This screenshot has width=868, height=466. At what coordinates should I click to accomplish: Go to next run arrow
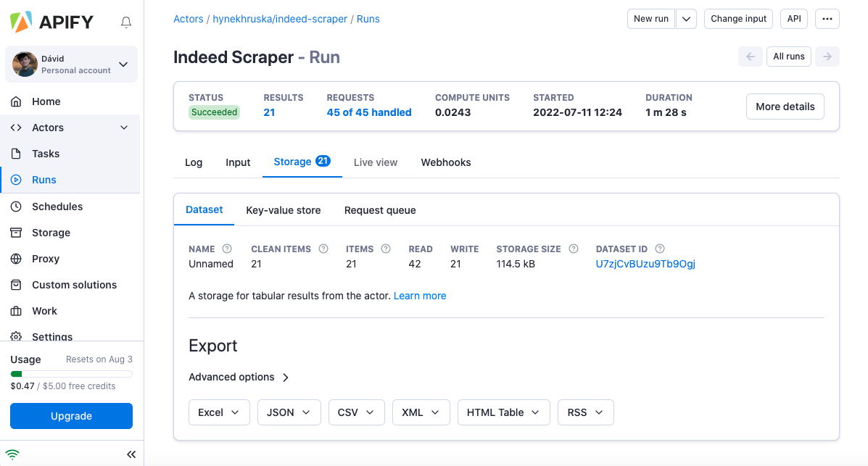[x=827, y=57]
